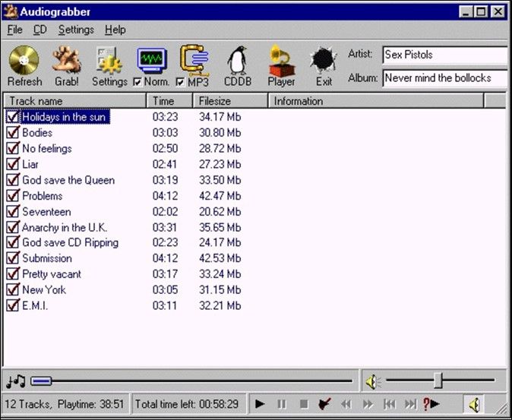Click the MP3 clamp icon
The image size is (512, 420).
(194, 59)
